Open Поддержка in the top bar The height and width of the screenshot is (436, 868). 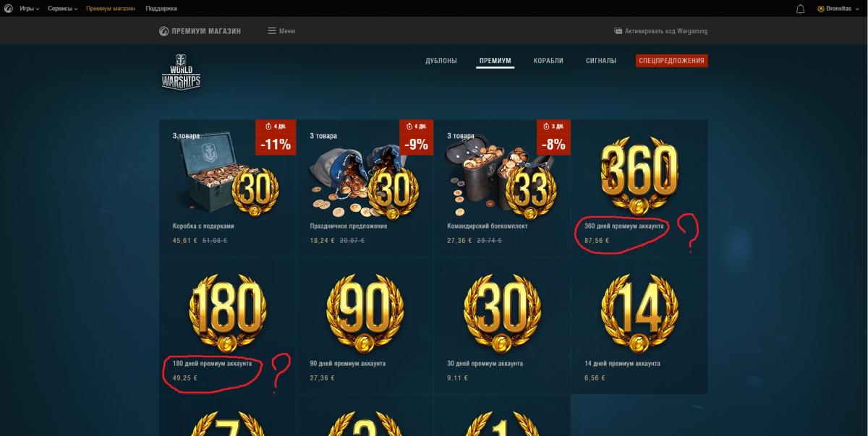161,9
